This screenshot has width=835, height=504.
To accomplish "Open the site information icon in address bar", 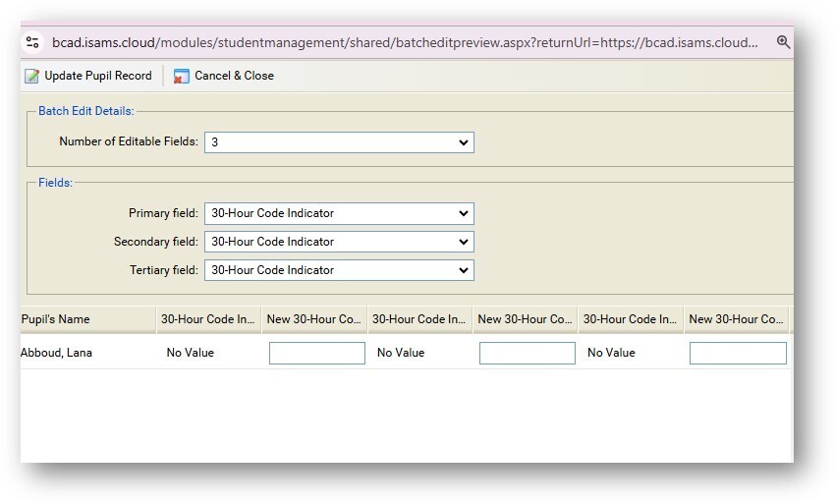I will click(x=32, y=42).
